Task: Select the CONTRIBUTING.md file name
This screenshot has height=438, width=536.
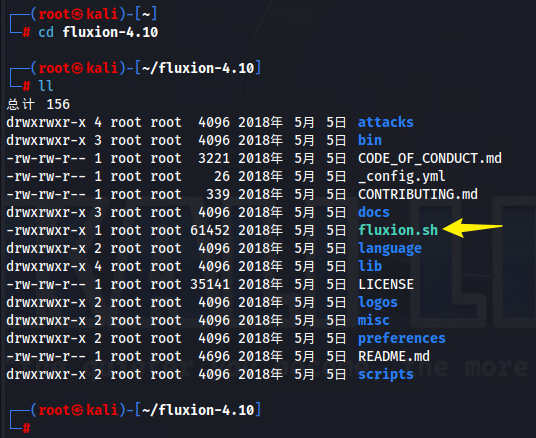Action: (x=418, y=194)
